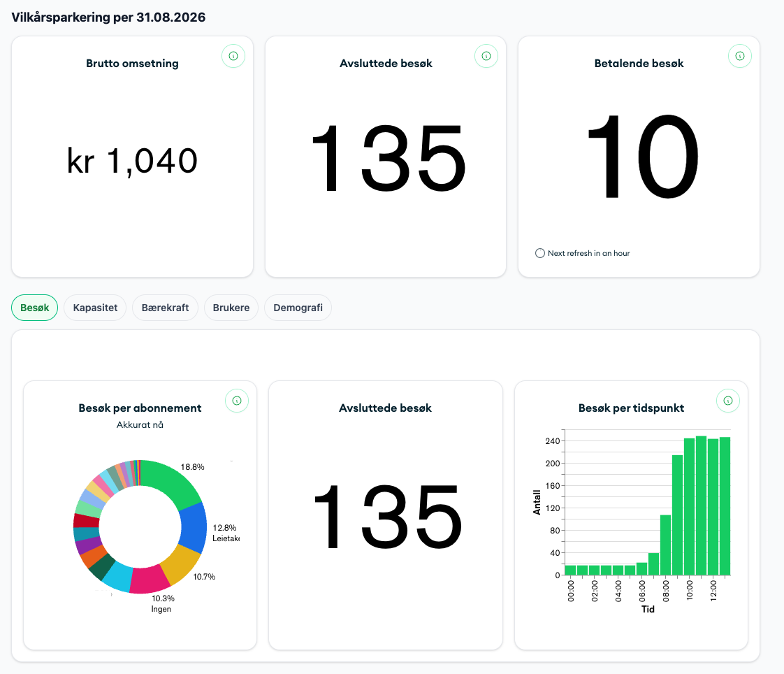Open the Bærekraft tab
This screenshot has width=784, height=674.
165,308
